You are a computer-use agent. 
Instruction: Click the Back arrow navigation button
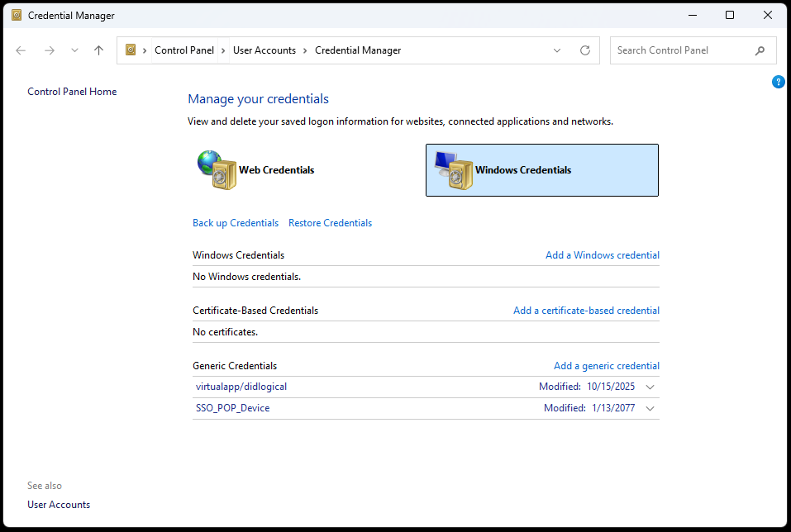[x=21, y=50]
